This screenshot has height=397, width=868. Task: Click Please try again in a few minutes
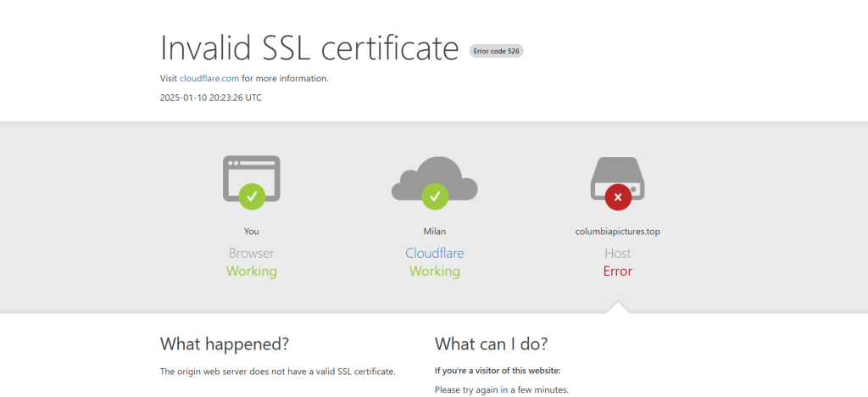(x=502, y=390)
